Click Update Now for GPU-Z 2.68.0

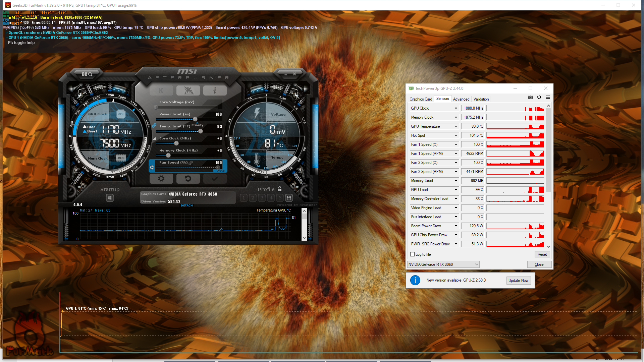[518, 281]
